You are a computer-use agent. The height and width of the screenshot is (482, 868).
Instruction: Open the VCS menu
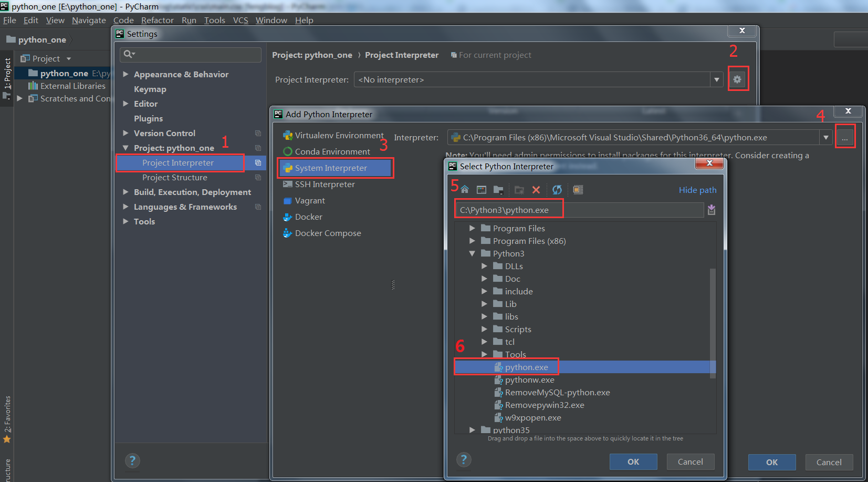240,20
